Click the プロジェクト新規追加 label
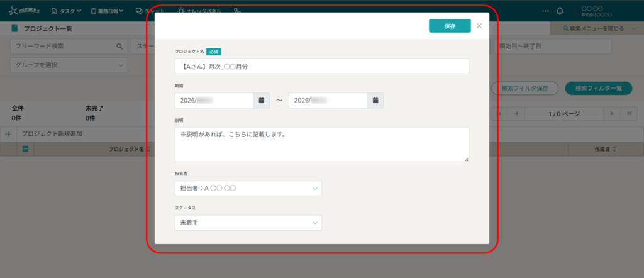Viewport: 644px width, 278px height. point(52,134)
